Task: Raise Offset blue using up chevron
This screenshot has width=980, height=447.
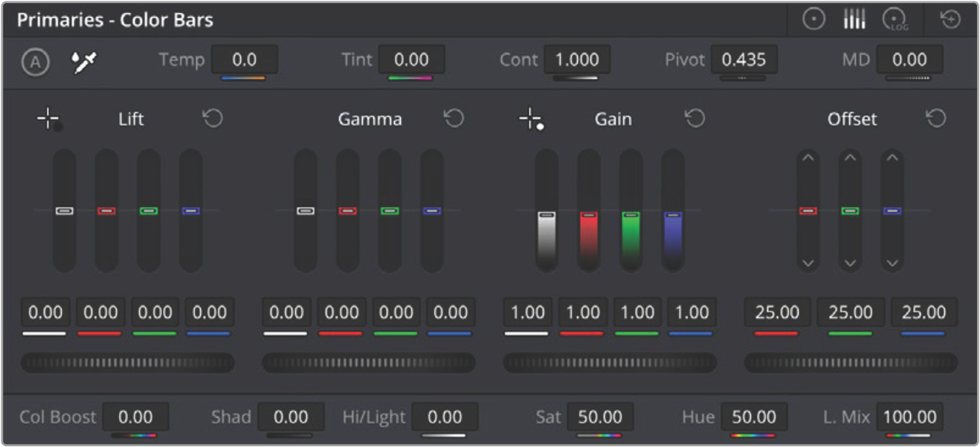Action: click(892, 158)
